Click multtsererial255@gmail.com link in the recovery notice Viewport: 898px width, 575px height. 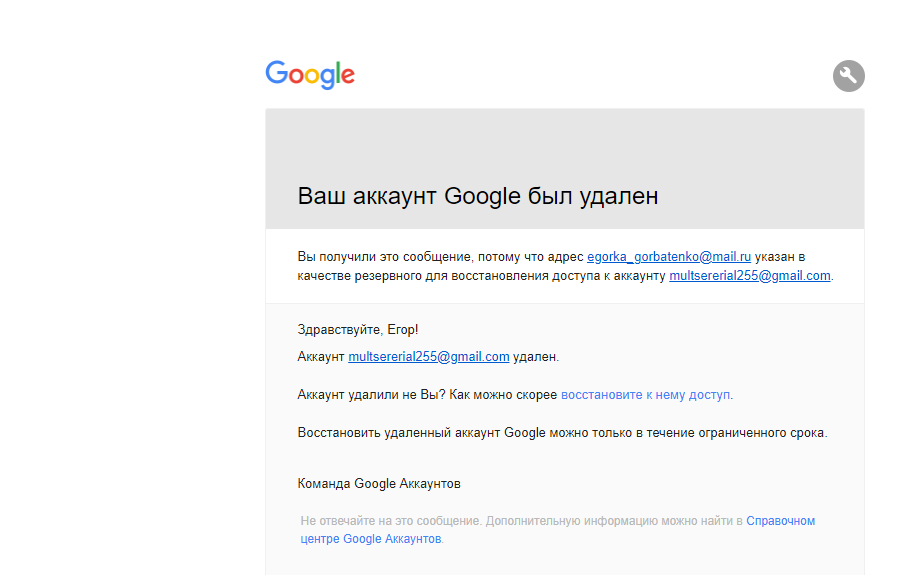(x=750, y=275)
